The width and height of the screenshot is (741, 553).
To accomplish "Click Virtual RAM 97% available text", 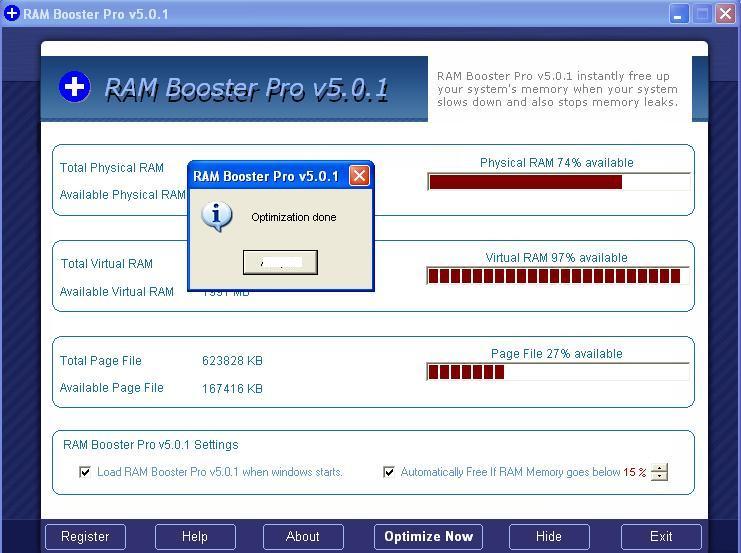I will point(557,258).
